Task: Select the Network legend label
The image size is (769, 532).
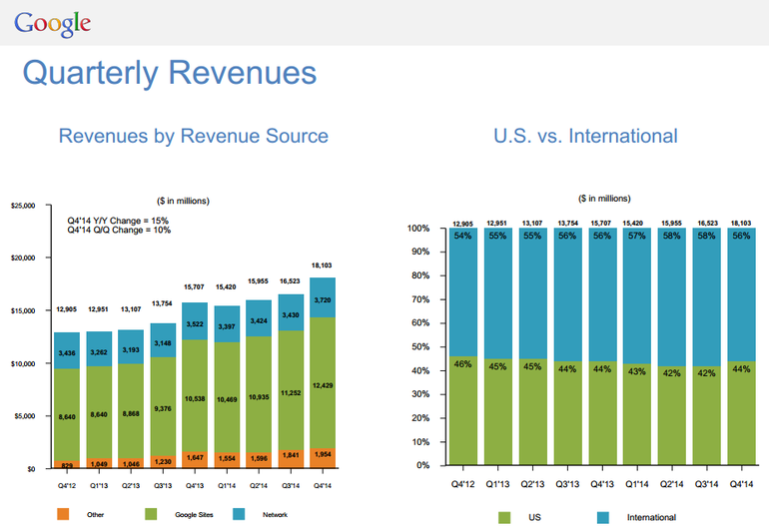Action: (275, 514)
